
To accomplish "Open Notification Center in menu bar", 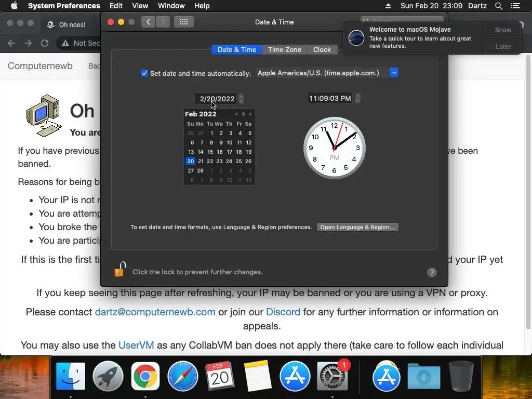I will 515,6.
